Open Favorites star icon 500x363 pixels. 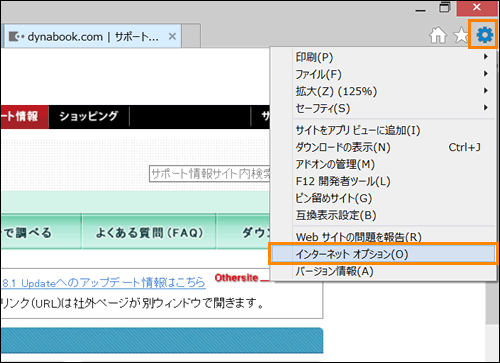[462, 35]
